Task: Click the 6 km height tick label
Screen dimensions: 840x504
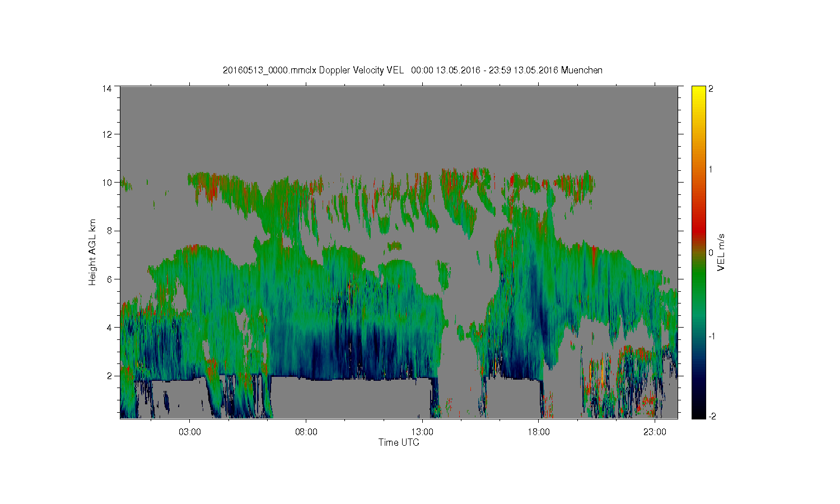Action: click(110, 279)
